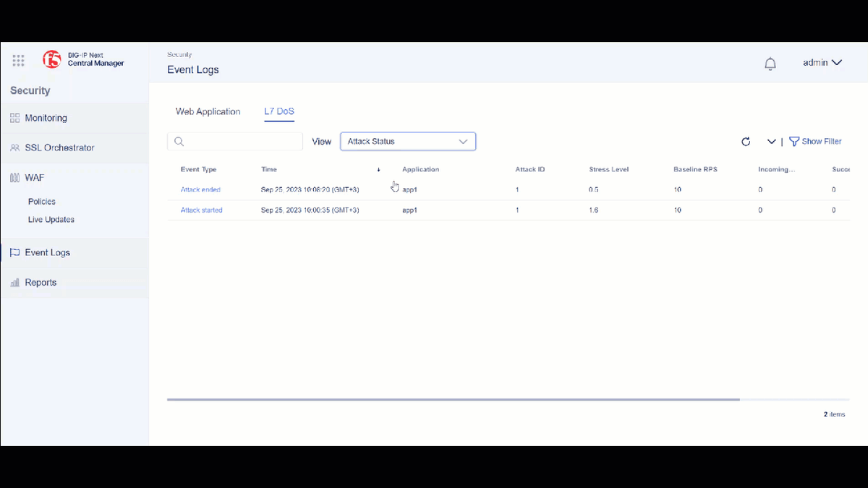Open the Attack started event link
Screen dimensions: 868x488
coord(201,210)
